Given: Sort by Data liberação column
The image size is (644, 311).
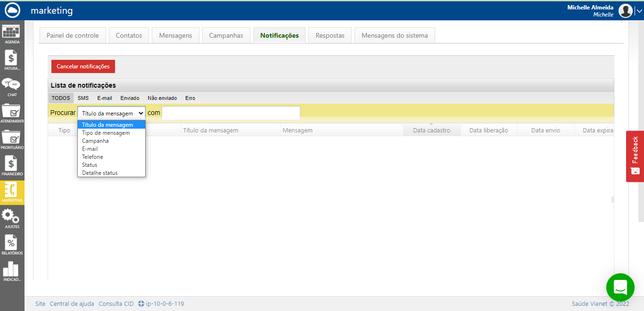Looking at the screenshot, I should (489, 130).
